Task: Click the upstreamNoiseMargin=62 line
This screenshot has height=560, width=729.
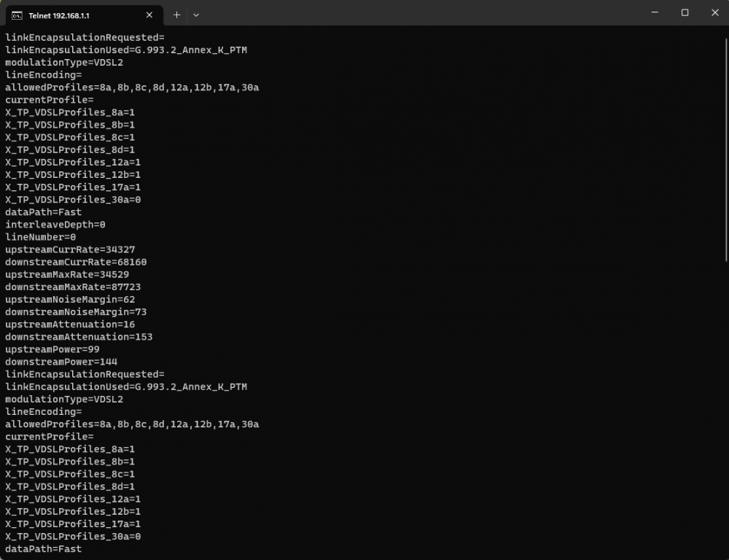Action: (70, 299)
